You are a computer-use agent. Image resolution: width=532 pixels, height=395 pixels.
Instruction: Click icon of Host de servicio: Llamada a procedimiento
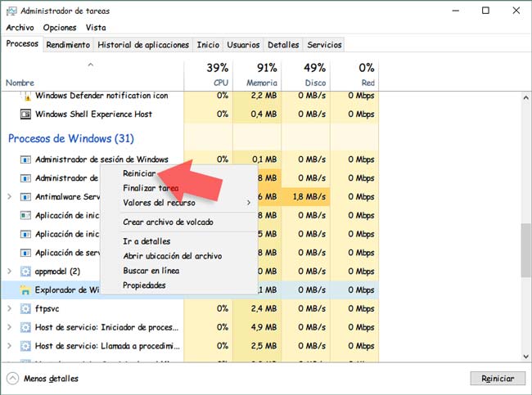(x=26, y=346)
